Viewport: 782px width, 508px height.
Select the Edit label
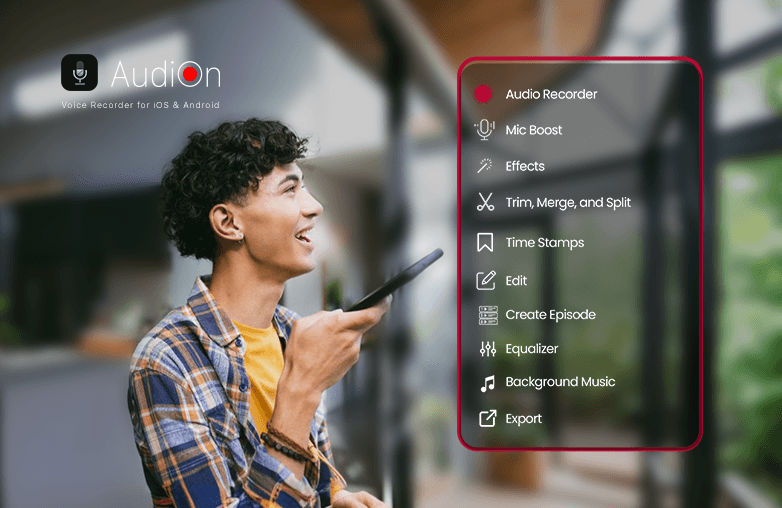click(x=516, y=281)
